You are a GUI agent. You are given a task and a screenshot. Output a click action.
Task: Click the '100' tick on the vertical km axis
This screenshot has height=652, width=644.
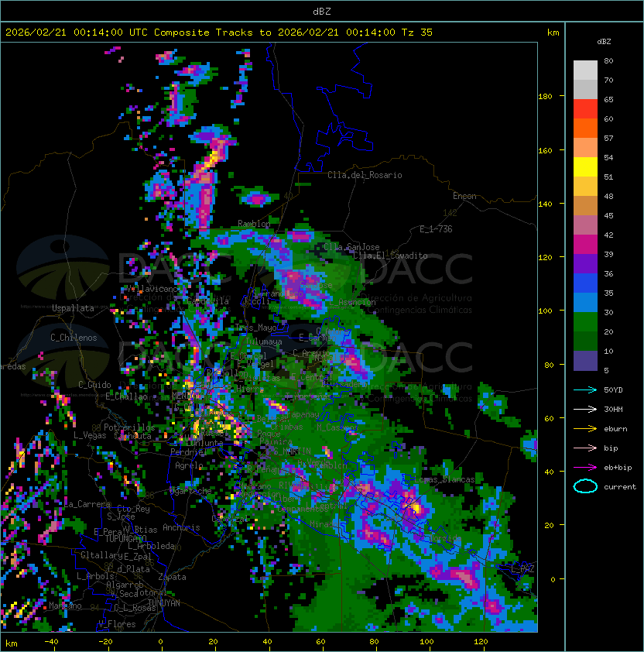coord(545,311)
